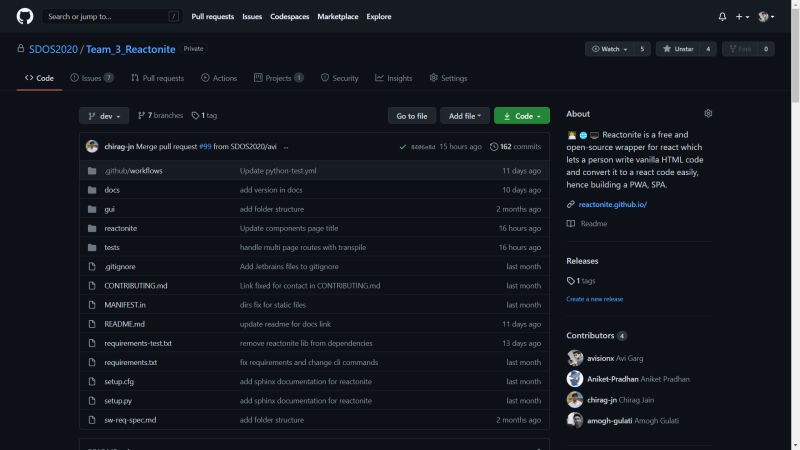Viewport: 800px width, 450px height.
Task: Click the README.md file icon
Action: pyautogui.click(x=92, y=324)
